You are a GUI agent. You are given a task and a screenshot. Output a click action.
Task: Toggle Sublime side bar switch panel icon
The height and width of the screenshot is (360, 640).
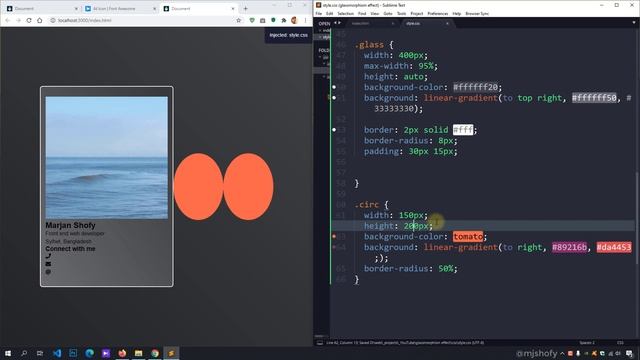(320, 343)
